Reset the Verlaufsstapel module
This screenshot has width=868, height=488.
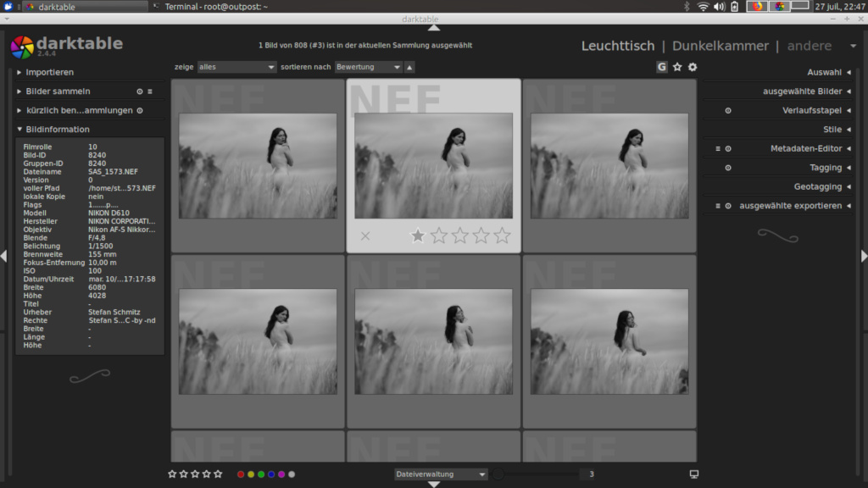click(728, 111)
